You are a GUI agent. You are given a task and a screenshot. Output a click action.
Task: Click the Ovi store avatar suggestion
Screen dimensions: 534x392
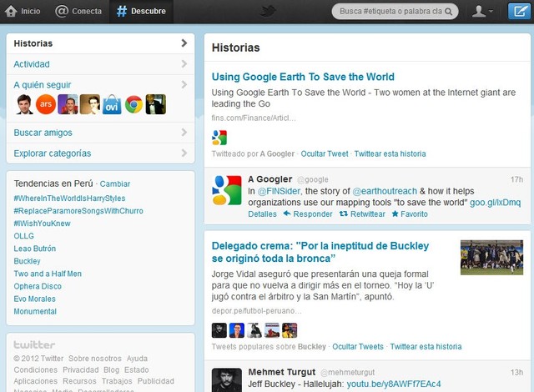coord(112,104)
